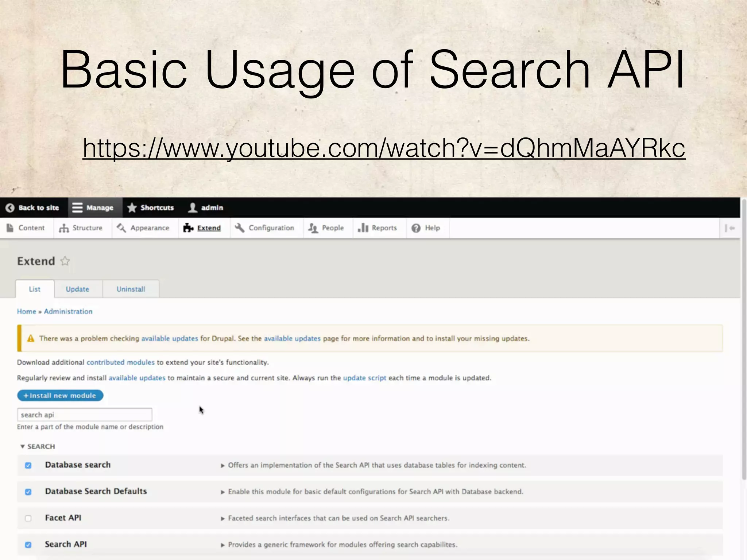This screenshot has height=560, width=747.
Task: Click the warning triangle icon
Action: [x=31, y=338]
